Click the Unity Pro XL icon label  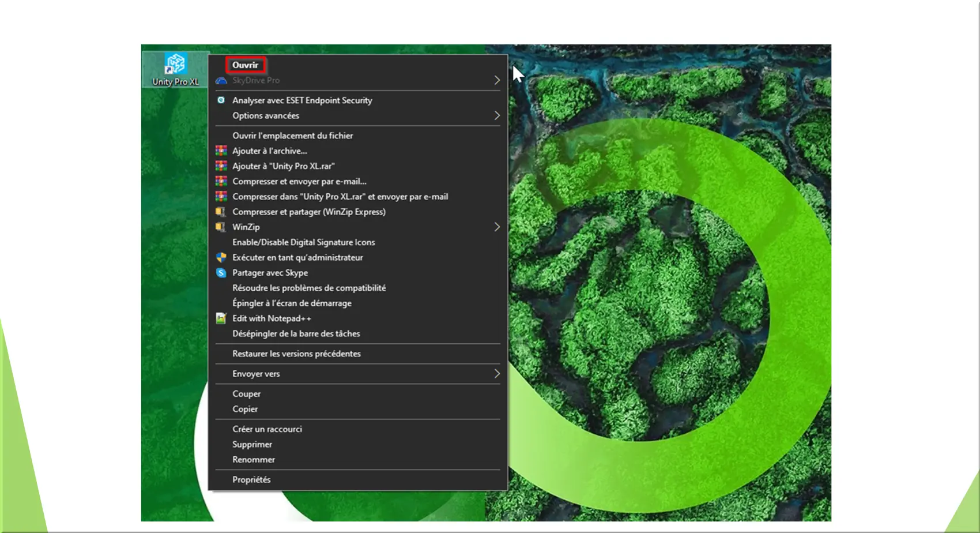175,82
